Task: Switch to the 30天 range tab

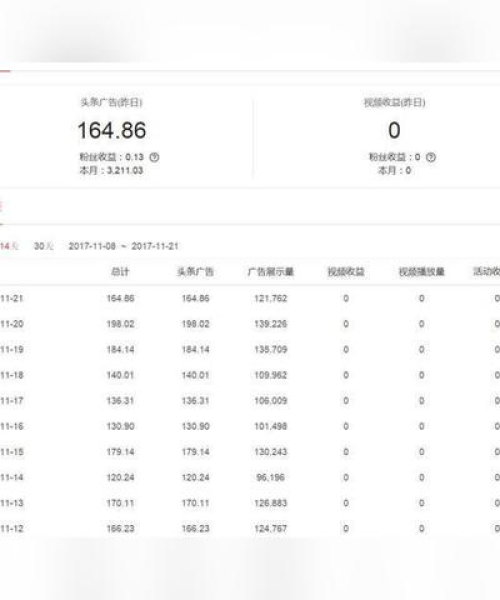Action: point(44,246)
